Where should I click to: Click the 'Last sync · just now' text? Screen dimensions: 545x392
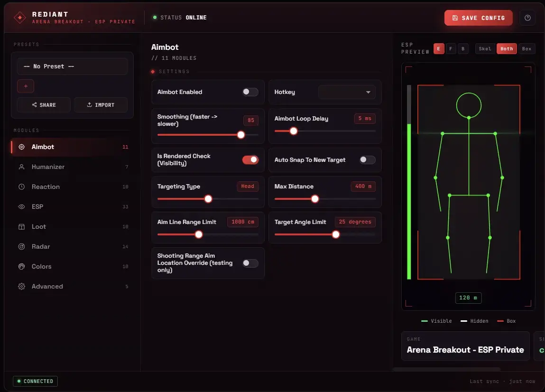[502, 381]
